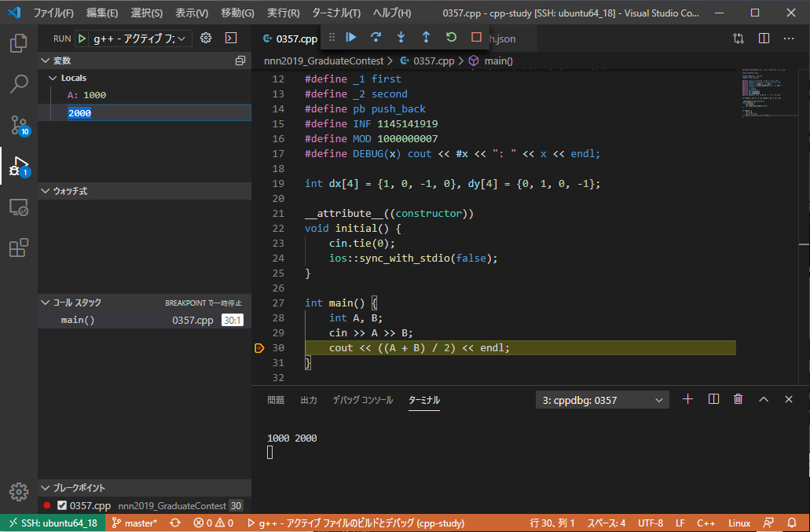Uncheck the 0357.cpp breakpoint checkbox
Screen dimensions: 810x532
point(62,506)
